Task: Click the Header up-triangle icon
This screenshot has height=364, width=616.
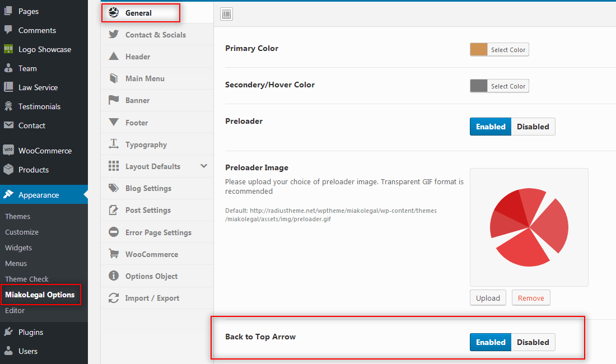Action: [x=114, y=56]
